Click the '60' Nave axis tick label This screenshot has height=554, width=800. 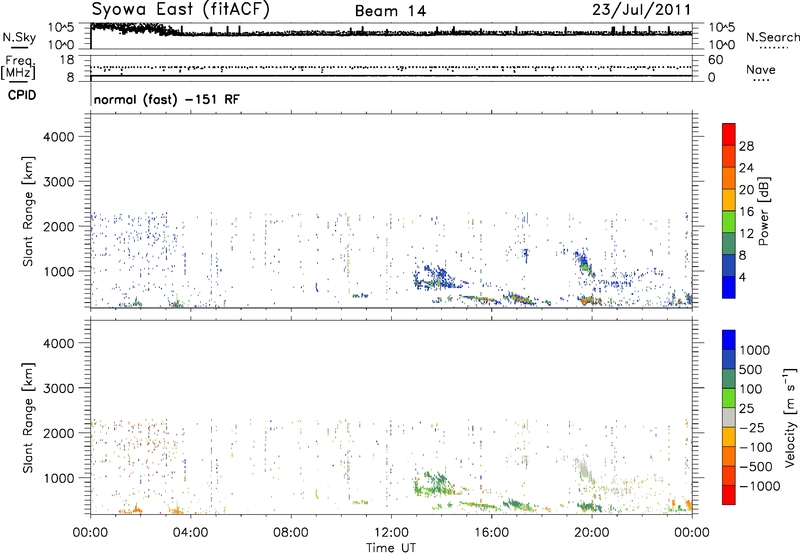[715, 60]
